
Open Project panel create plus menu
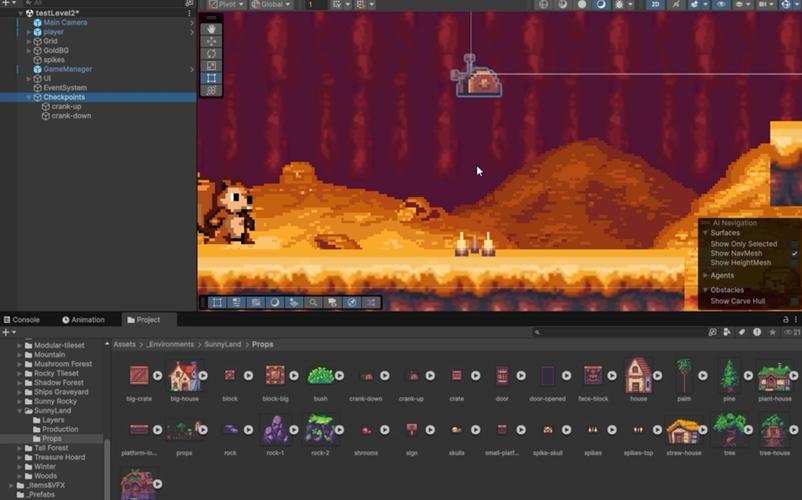pyautogui.click(x=9, y=332)
